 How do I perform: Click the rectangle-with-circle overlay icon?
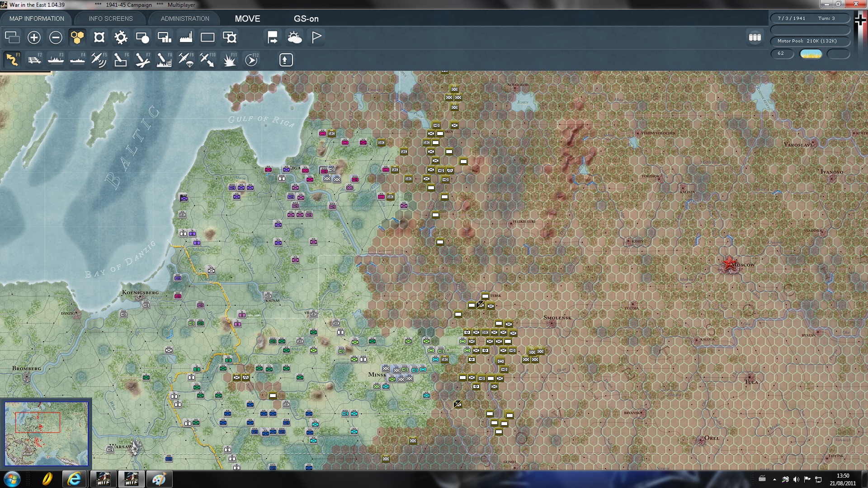pos(142,38)
